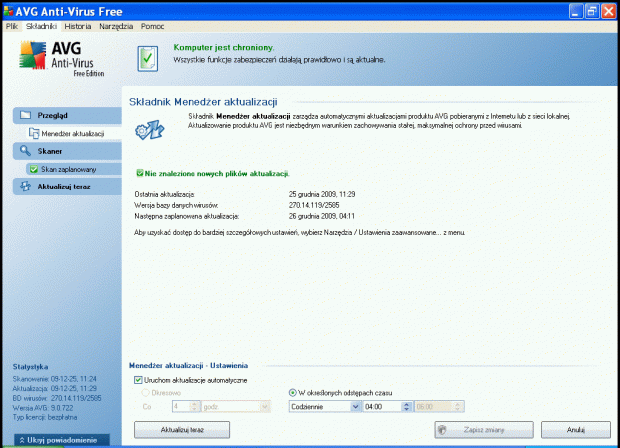Open Skan zaplanowany sidebar entry

pyautogui.click(x=74, y=169)
